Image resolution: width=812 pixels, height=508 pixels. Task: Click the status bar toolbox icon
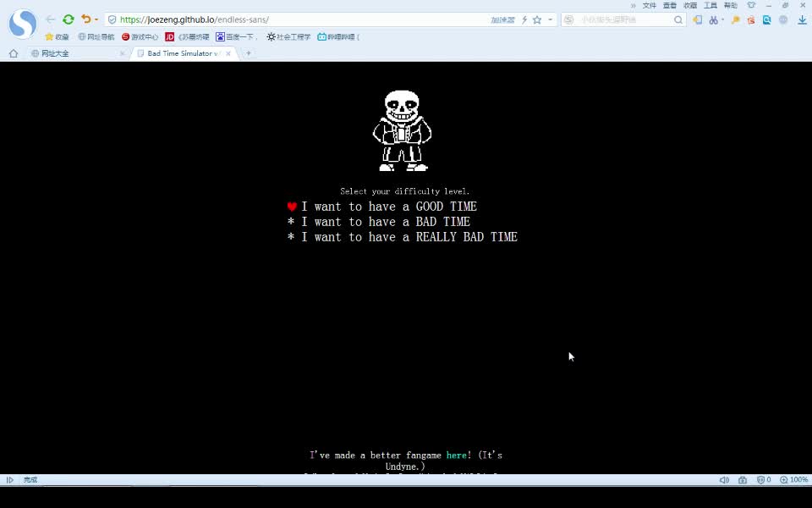743,480
